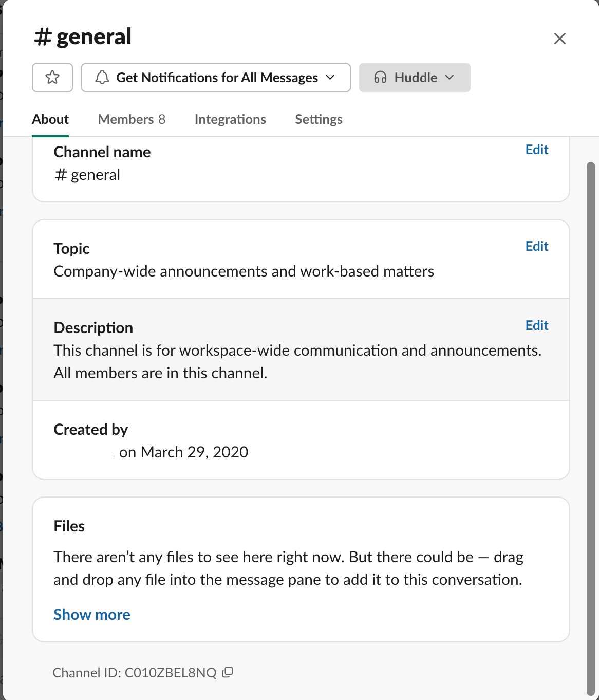Image resolution: width=599 pixels, height=700 pixels.
Task: Open the Settings tab
Action: tap(319, 119)
